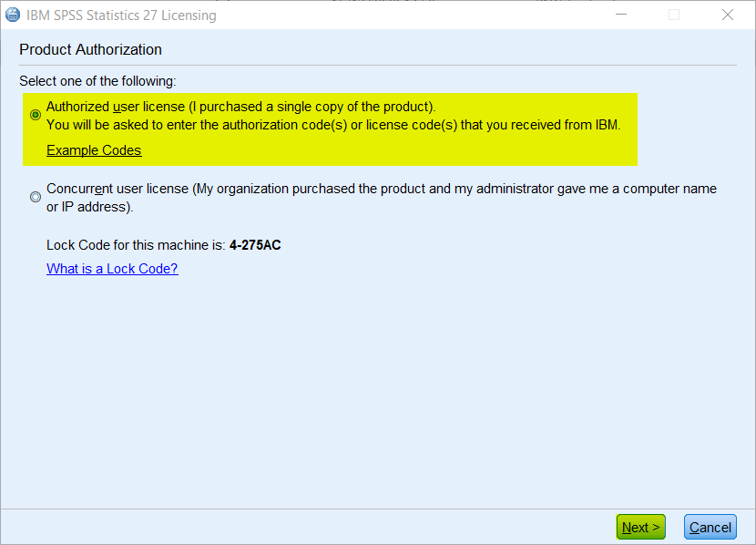Viewport: 756px width, 545px height.
Task: Click the 'IBM SPSS Statistics 27 Licensing' title text
Action: pos(121,15)
